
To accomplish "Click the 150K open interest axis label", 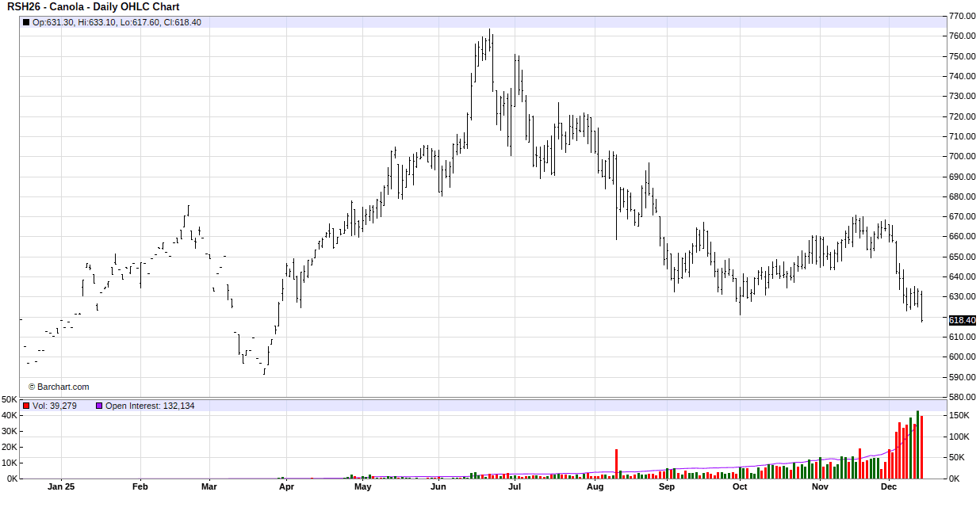I will pyautogui.click(x=959, y=415).
